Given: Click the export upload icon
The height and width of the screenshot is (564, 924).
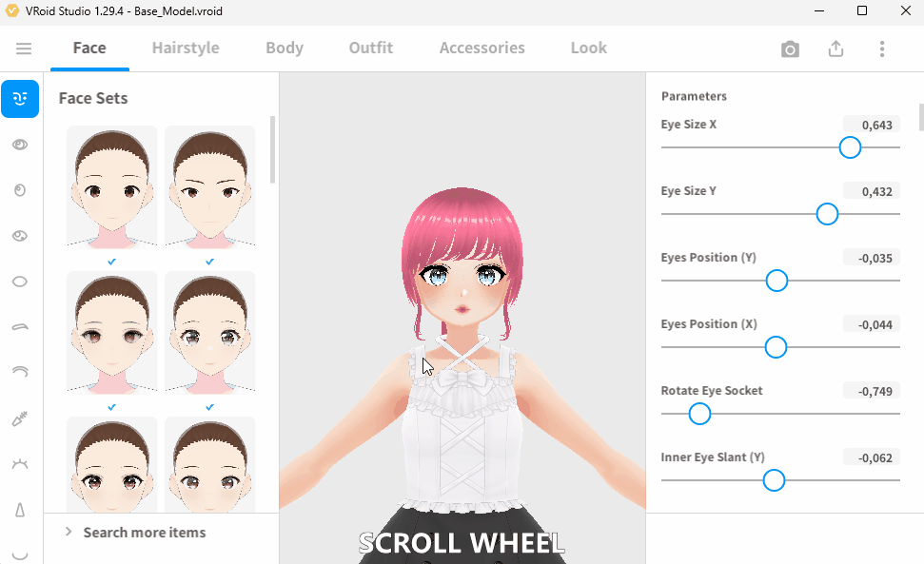Looking at the screenshot, I should [x=836, y=49].
